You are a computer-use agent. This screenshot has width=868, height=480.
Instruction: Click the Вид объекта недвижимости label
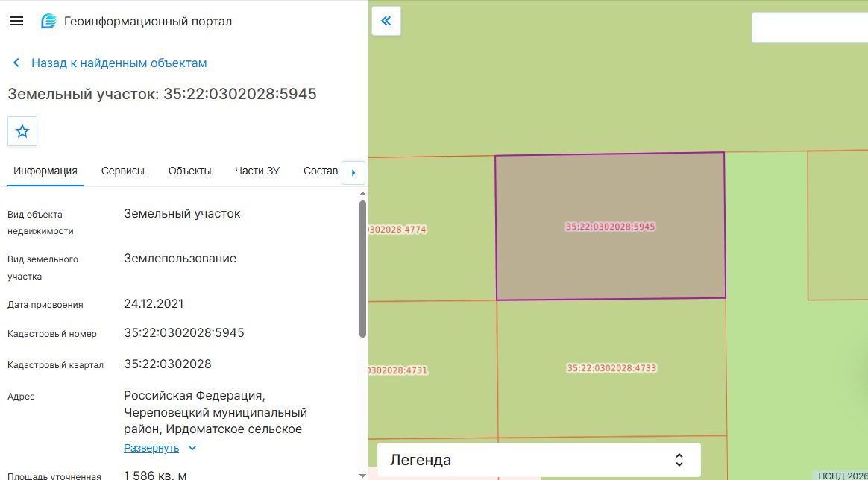tap(40, 223)
